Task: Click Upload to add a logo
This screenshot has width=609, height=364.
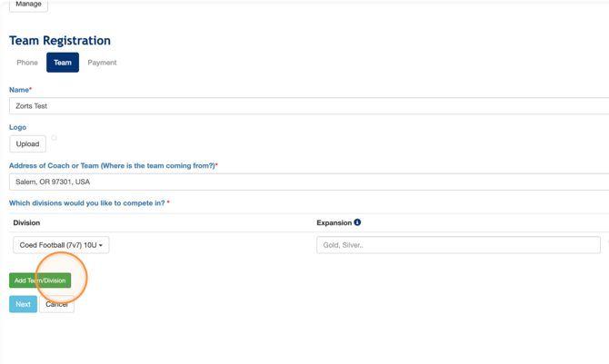Action: click(x=27, y=143)
